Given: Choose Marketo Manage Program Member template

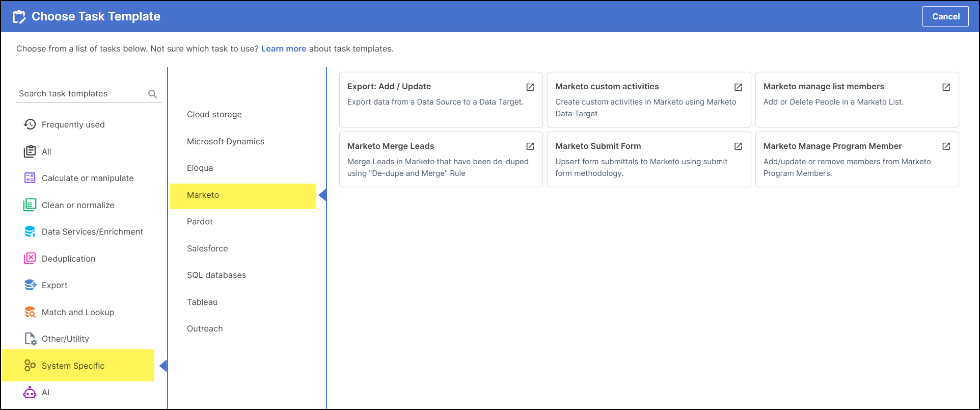Looking at the screenshot, I should click(x=857, y=159).
